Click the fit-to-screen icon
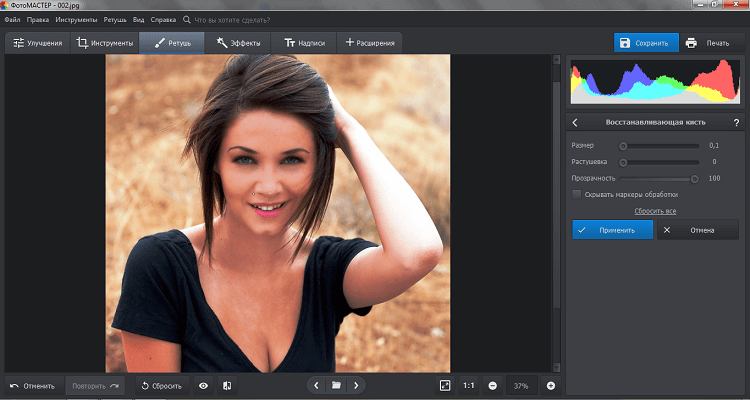Screen dimensions: 750x400 point(445,385)
